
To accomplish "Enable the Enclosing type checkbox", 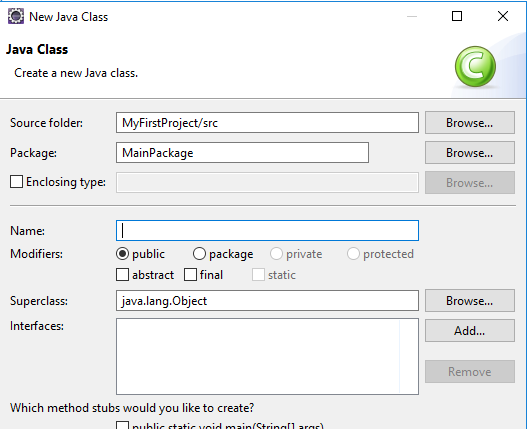I will (16, 182).
